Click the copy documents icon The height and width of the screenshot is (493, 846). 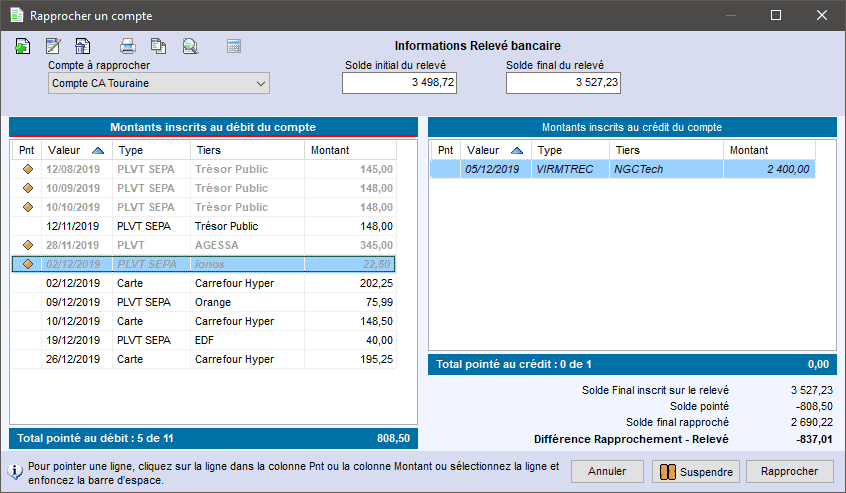pyautogui.click(x=158, y=46)
